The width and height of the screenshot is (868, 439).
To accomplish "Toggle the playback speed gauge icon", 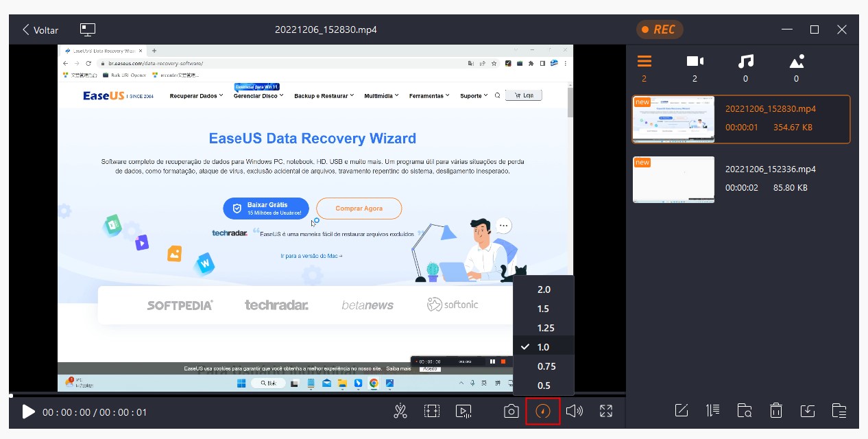I will point(543,411).
